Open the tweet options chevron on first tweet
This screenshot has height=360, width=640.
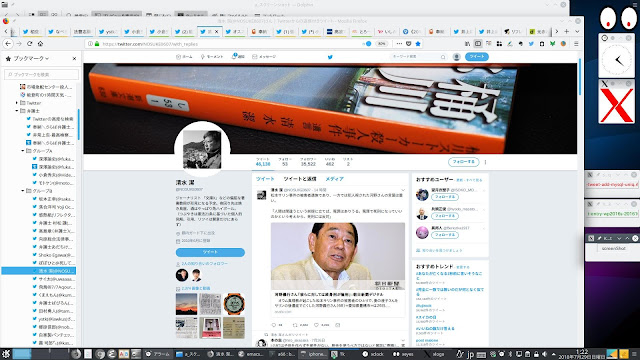(x=403, y=190)
